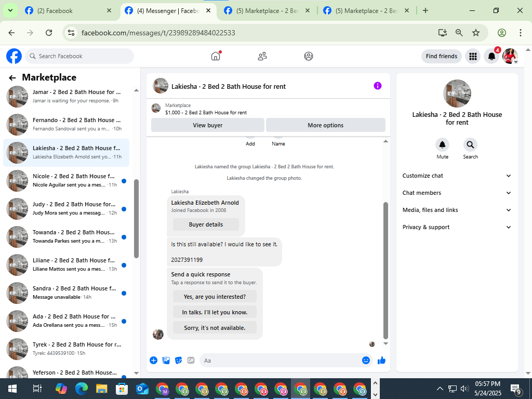Open Outlook from the taskbar

click(142, 389)
